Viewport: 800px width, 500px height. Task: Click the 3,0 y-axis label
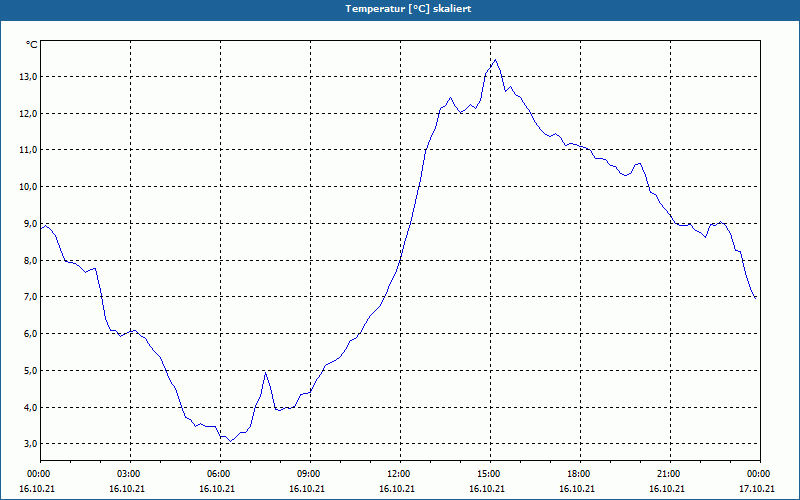tap(30, 443)
